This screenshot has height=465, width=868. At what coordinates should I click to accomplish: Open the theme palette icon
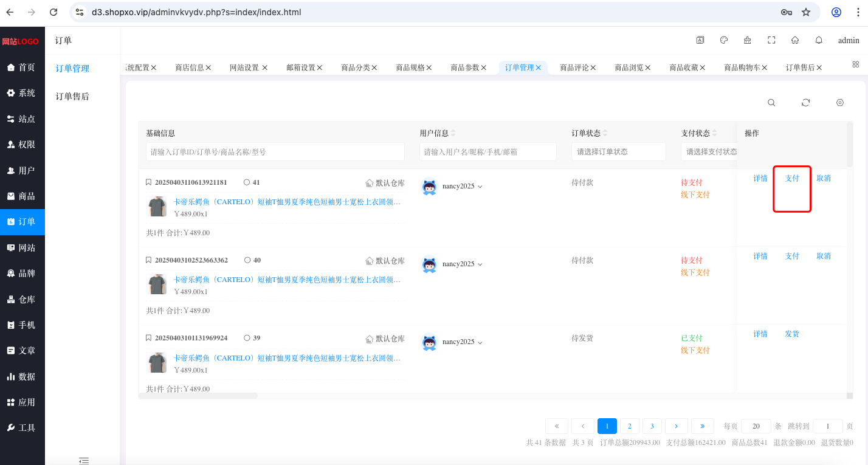click(x=724, y=40)
